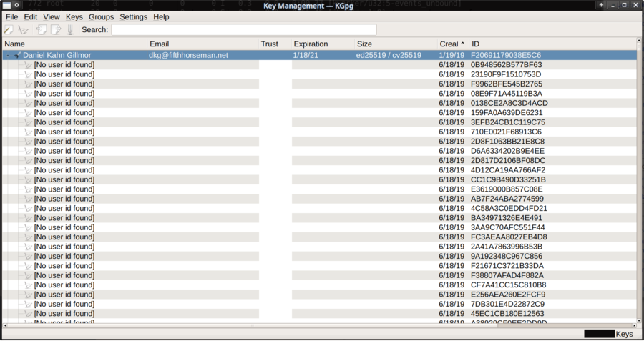Open the File menu
Viewport: 644px width, 341px height.
point(11,17)
